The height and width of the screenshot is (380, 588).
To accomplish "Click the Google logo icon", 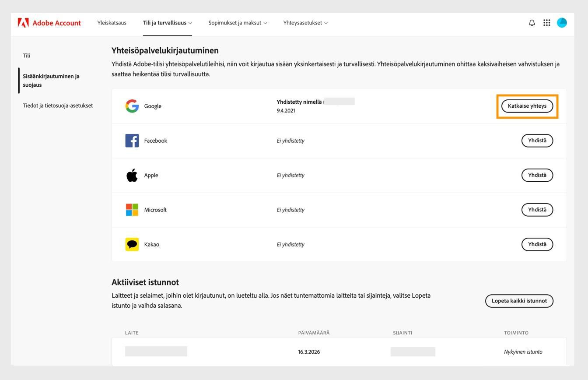I will (131, 106).
